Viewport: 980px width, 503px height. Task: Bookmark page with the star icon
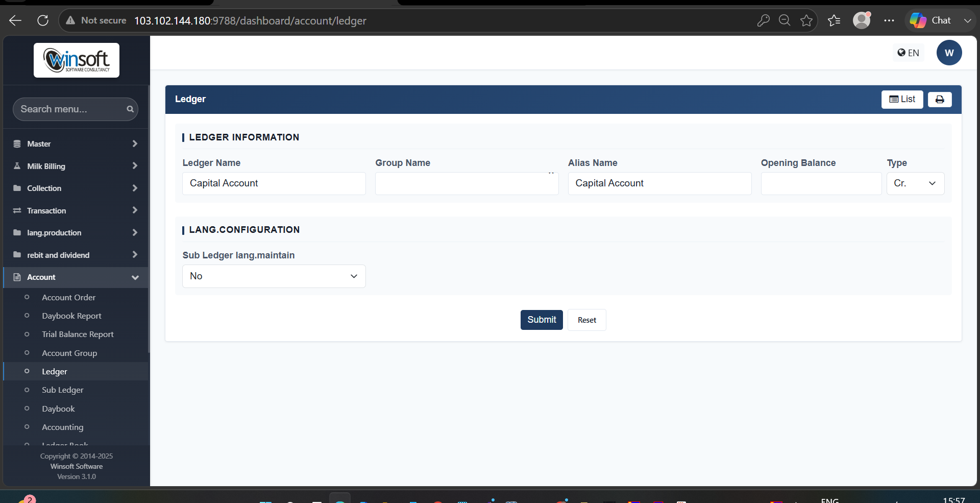[806, 20]
